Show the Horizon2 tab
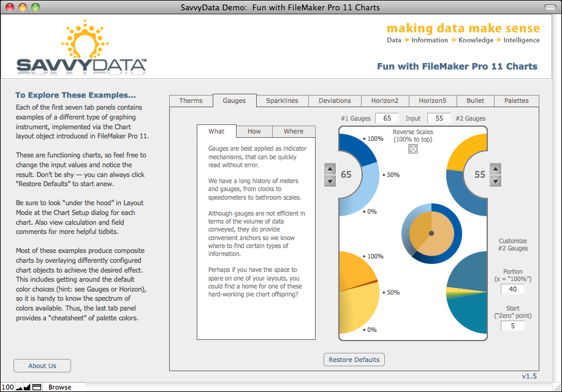The height and width of the screenshot is (392, 562). point(385,100)
